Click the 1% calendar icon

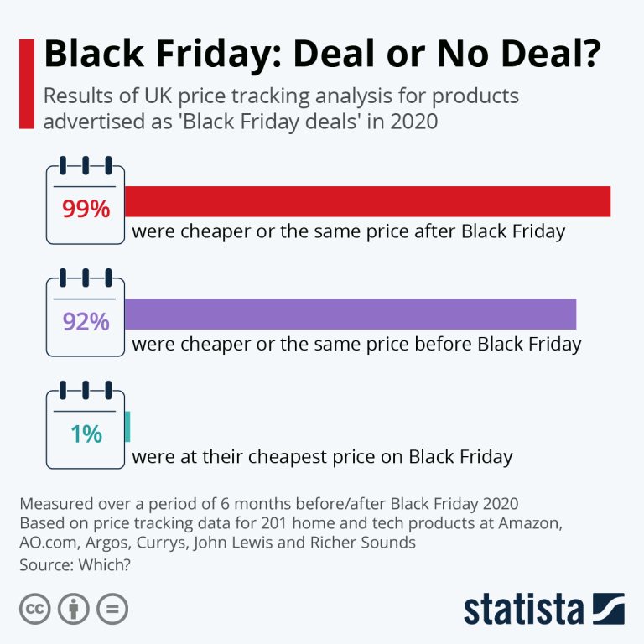tap(85, 428)
